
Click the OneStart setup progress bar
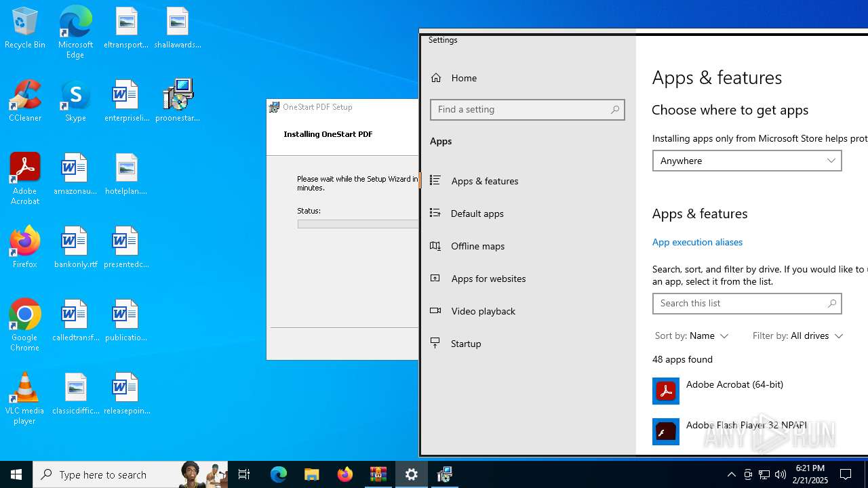pyautogui.click(x=358, y=224)
